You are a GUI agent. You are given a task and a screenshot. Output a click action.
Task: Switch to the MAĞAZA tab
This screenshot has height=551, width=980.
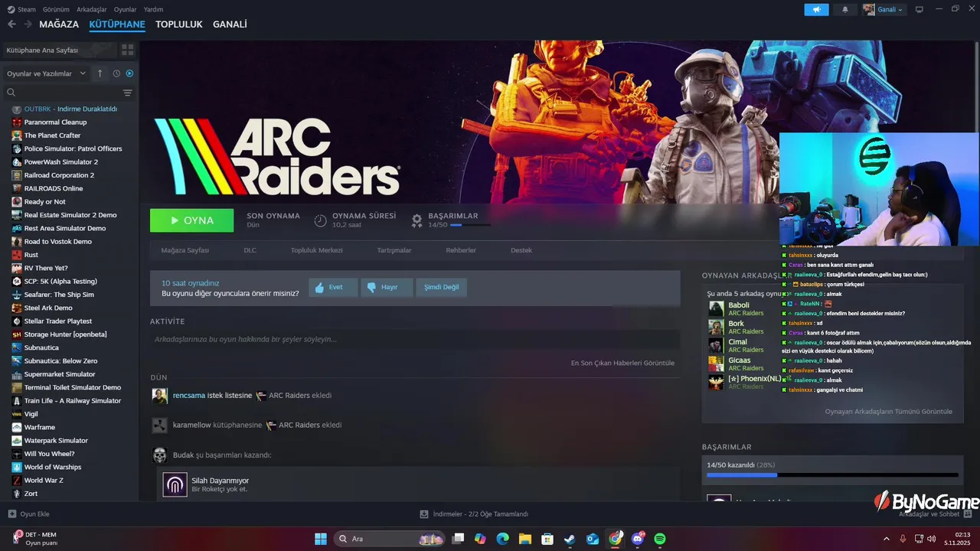coord(59,24)
